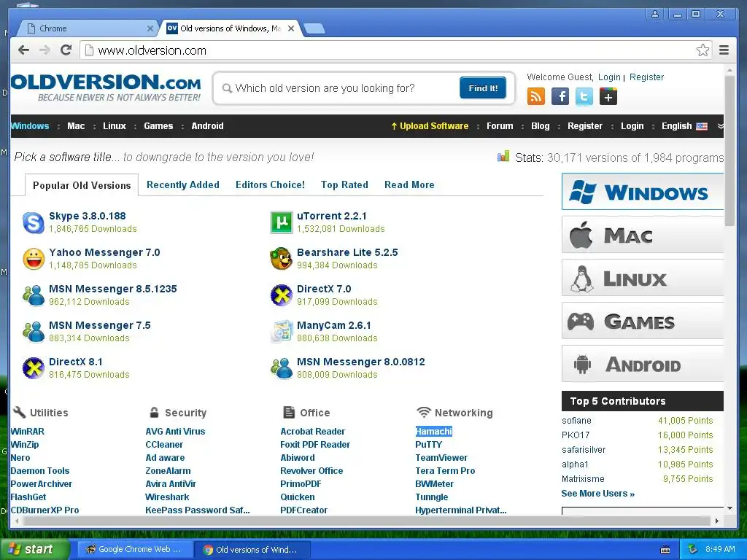This screenshot has height=560, width=747.
Task: Click the Bearshare bear icon
Action: pyautogui.click(x=281, y=259)
